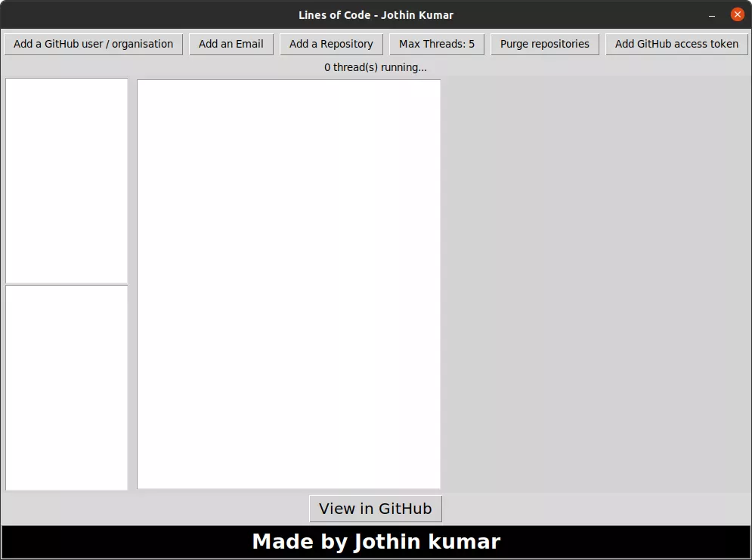The image size is (752, 560).
Task: Minimize the Lines of Code window
Action: click(x=711, y=14)
